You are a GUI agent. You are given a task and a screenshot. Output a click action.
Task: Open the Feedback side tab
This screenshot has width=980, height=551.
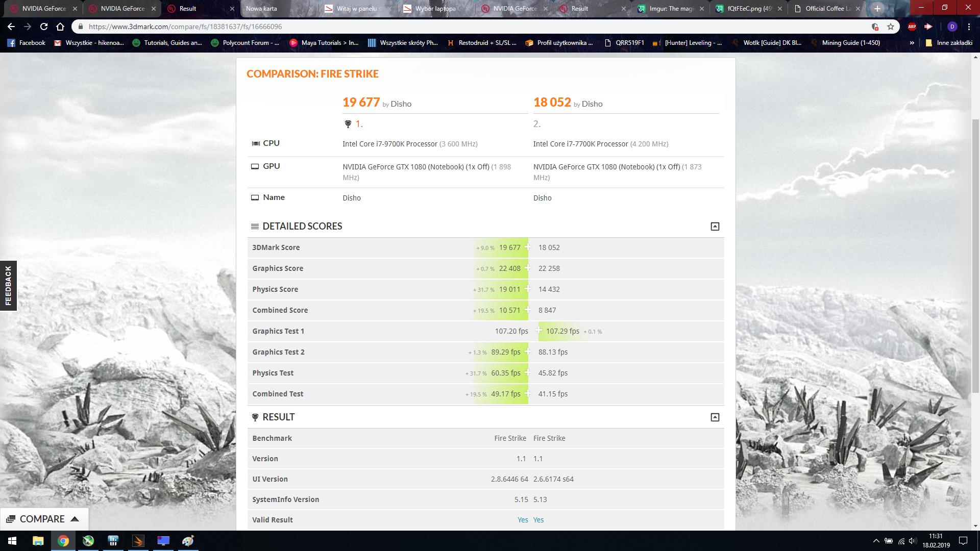pos(8,286)
